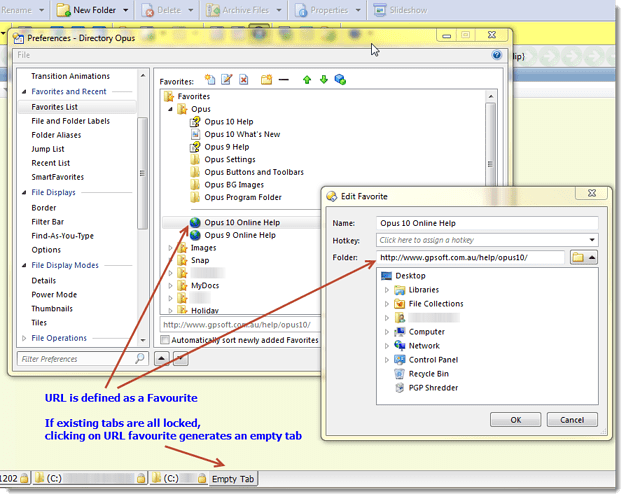
Task: Click the blue cube icon in Favorites toolbar
Action: (x=340, y=79)
